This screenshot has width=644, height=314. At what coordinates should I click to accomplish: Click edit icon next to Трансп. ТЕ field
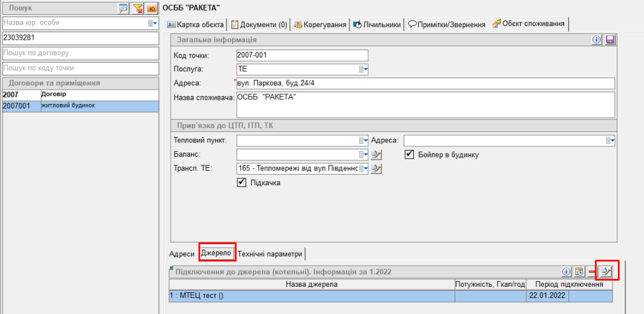[376, 168]
